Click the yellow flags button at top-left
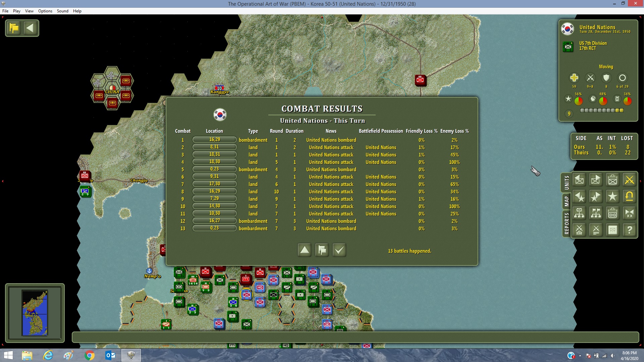The width and height of the screenshot is (644, 362). 14,28
